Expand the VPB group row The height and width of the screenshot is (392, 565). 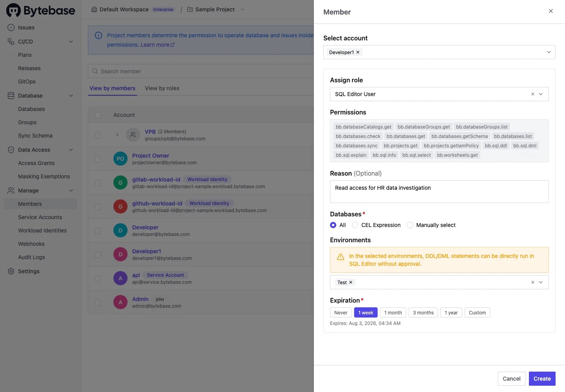click(117, 135)
